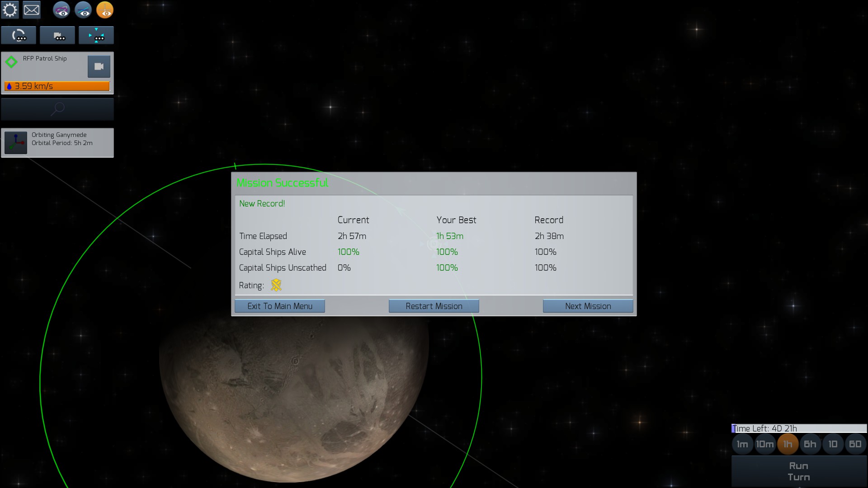Click Current time elapsed 2h 57m
The image size is (868, 488).
pyautogui.click(x=352, y=236)
